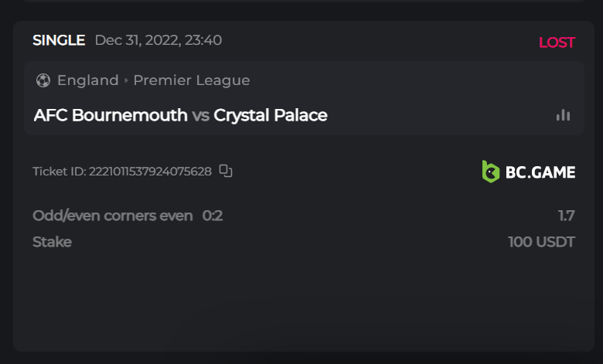
Task: Click the BC.GAME brand name text
Action: click(540, 172)
